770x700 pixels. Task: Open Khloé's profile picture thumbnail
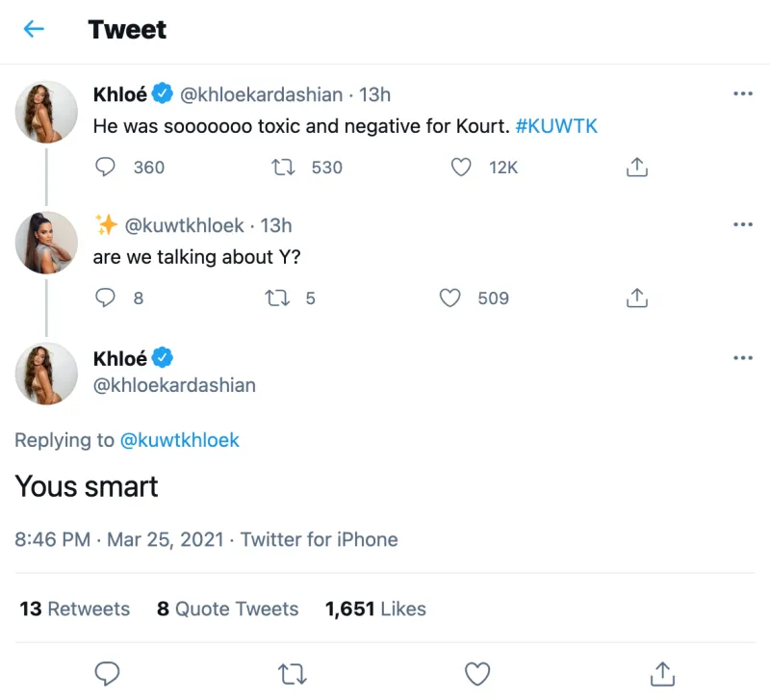(45, 112)
